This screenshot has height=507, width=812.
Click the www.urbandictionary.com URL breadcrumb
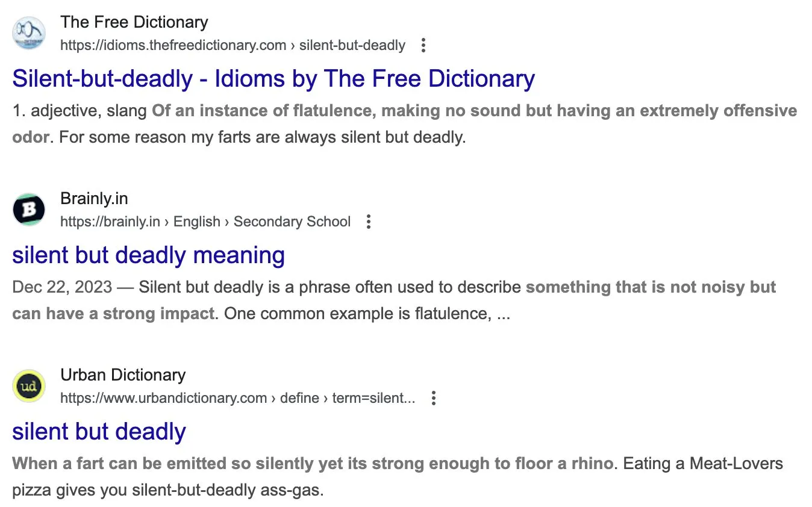(x=237, y=398)
